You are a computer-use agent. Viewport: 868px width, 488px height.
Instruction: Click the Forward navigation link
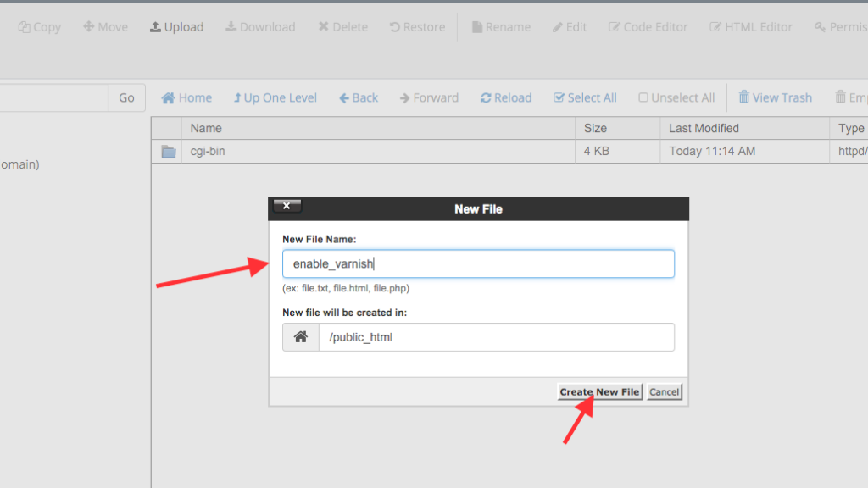tap(429, 98)
